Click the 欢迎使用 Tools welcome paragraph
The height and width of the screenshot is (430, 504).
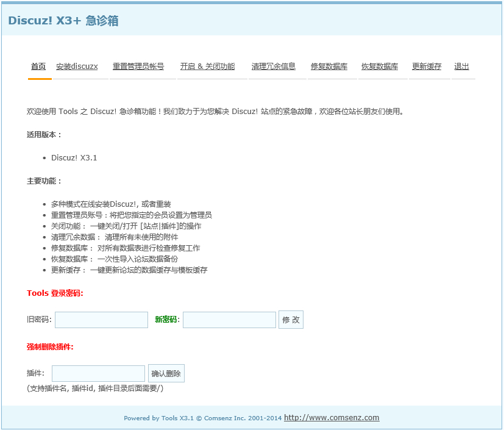tap(215, 112)
